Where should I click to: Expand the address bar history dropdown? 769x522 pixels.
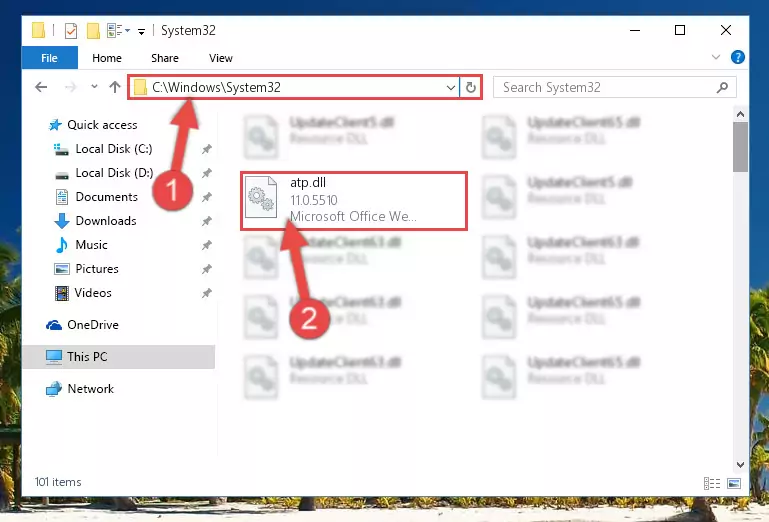451,88
